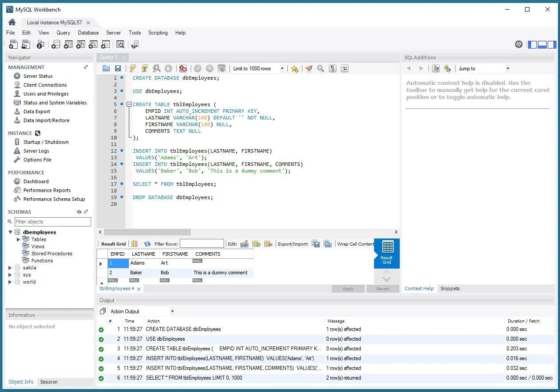Open the Scripting menu

pyautogui.click(x=158, y=33)
